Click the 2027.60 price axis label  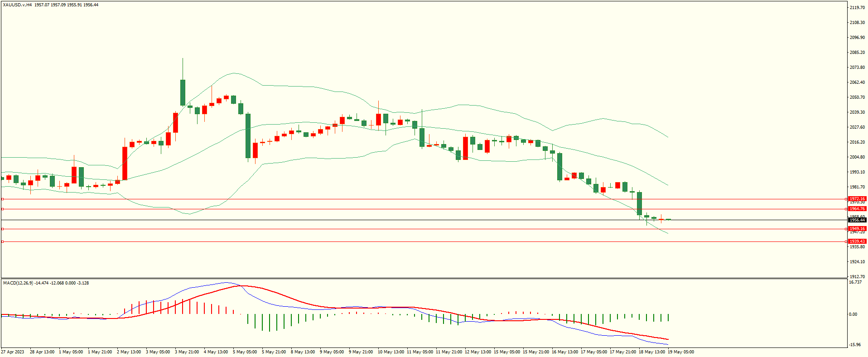[x=857, y=127]
